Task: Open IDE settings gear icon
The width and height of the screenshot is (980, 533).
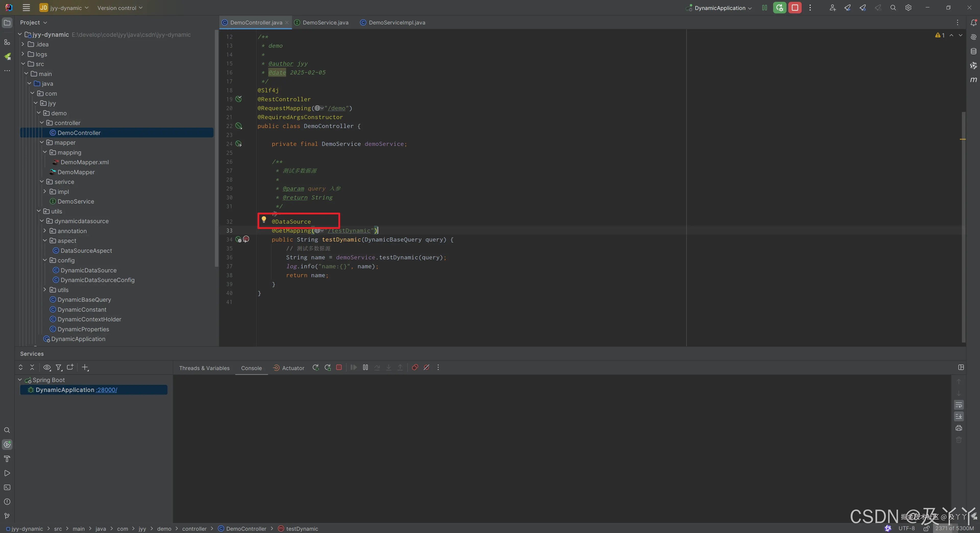Action: (x=908, y=8)
